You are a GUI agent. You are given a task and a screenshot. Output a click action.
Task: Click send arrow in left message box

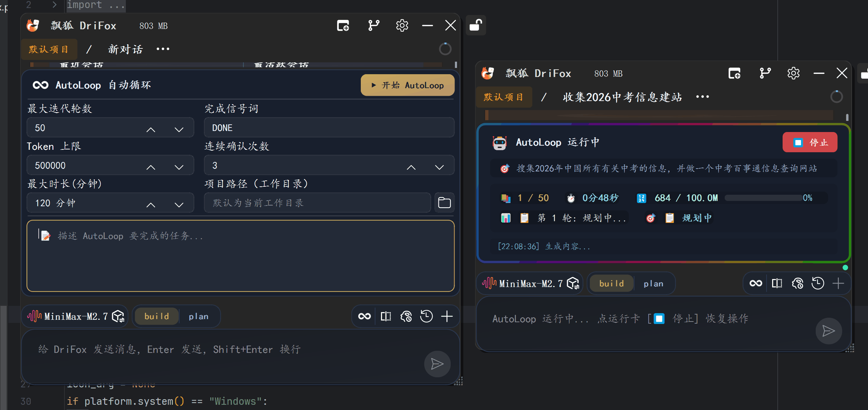tap(437, 364)
